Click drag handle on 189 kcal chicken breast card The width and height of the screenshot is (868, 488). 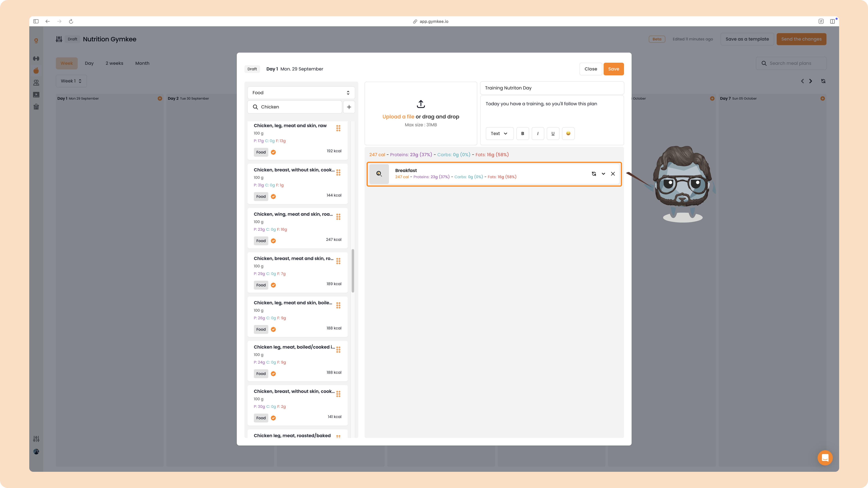point(338,261)
